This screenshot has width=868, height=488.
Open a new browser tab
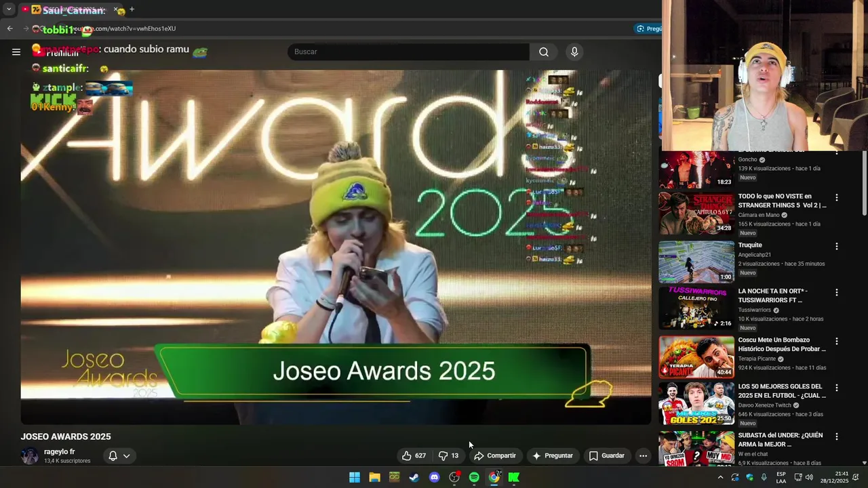(x=132, y=9)
